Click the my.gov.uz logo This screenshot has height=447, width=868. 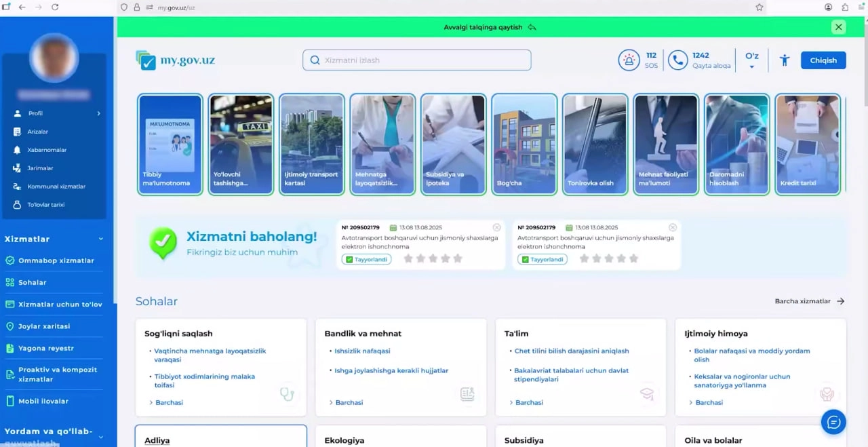tap(176, 60)
